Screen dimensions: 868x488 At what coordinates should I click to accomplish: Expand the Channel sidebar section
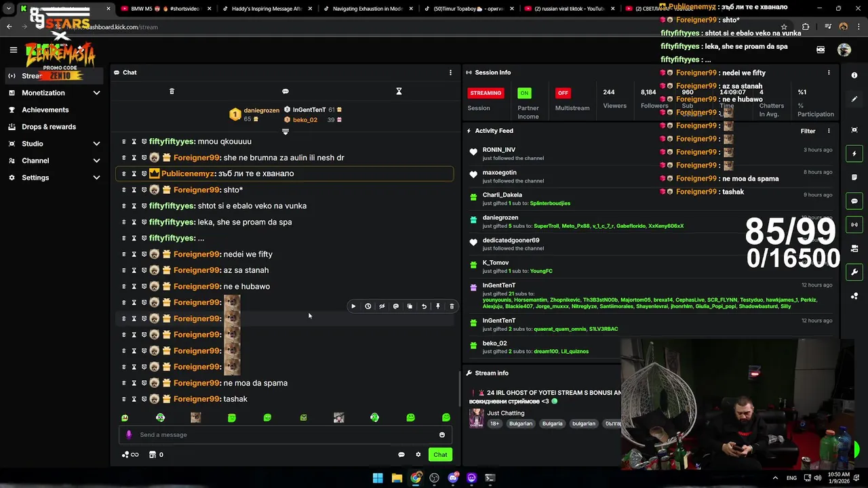[x=54, y=161]
